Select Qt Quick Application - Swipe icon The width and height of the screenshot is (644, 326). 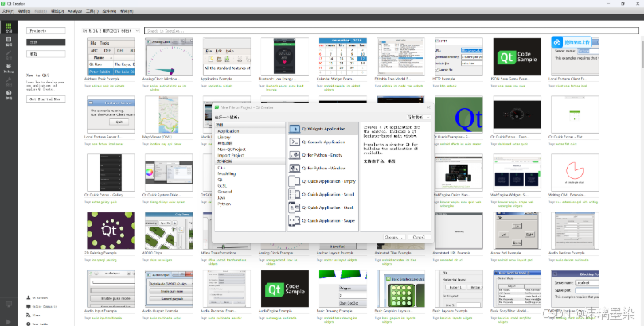[295, 220]
